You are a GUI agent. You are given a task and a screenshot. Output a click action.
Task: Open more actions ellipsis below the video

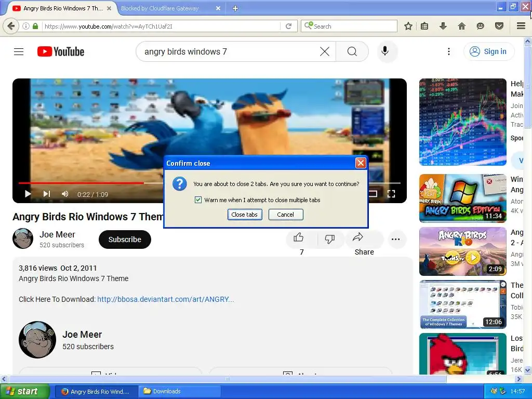(x=395, y=239)
